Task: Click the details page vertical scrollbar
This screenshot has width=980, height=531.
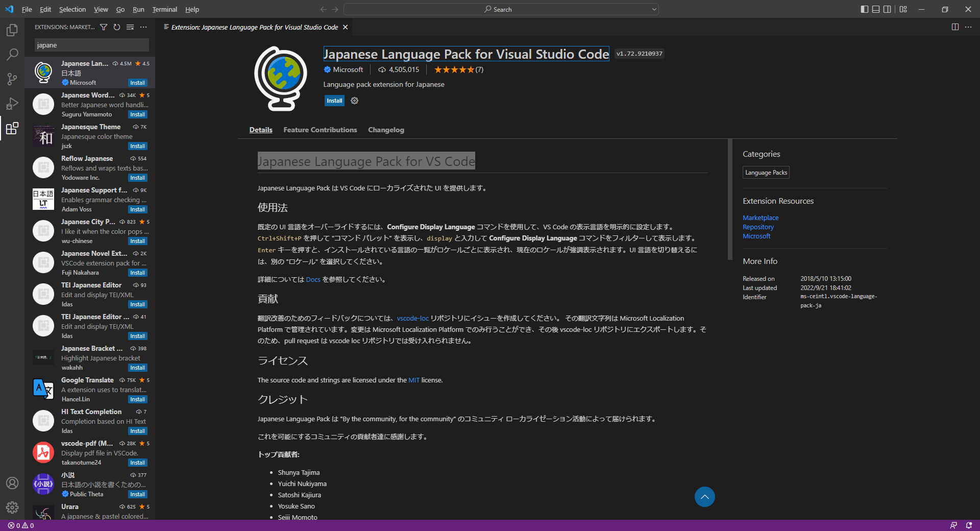Action: click(x=730, y=199)
